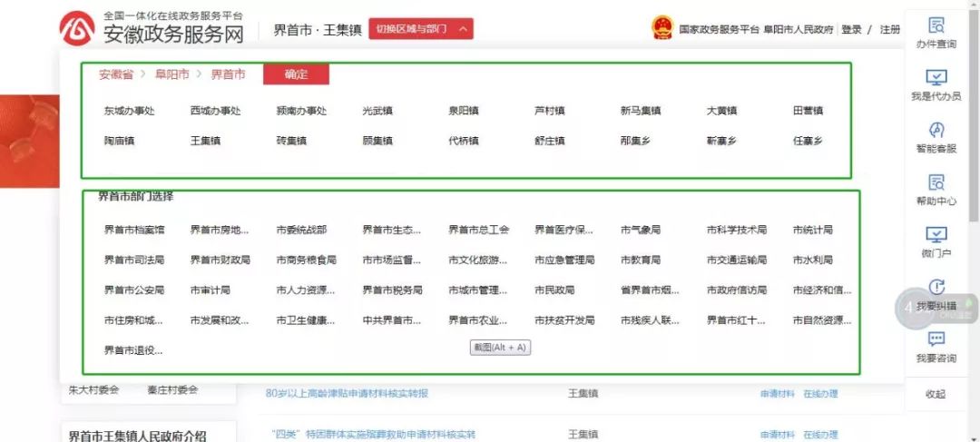Choose 市统计局 department
This screenshot has width=980, height=442.
pos(813,230)
